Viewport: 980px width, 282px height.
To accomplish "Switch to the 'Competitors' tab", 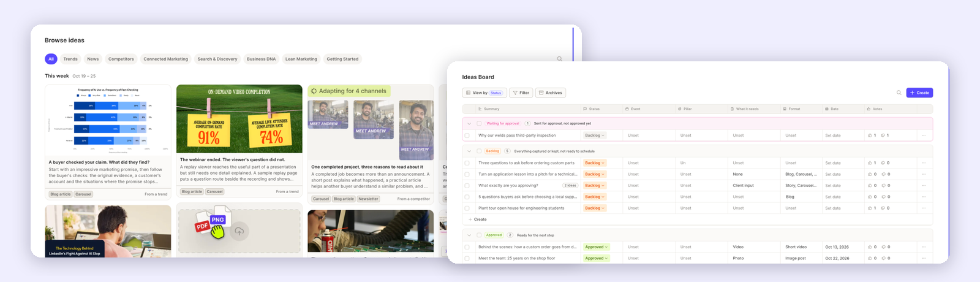I will [121, 59].
